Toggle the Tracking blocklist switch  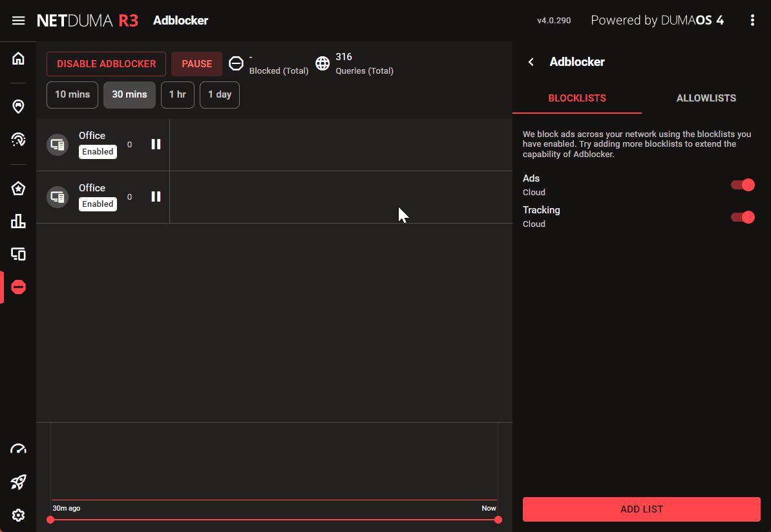click(x=743, y=217)
